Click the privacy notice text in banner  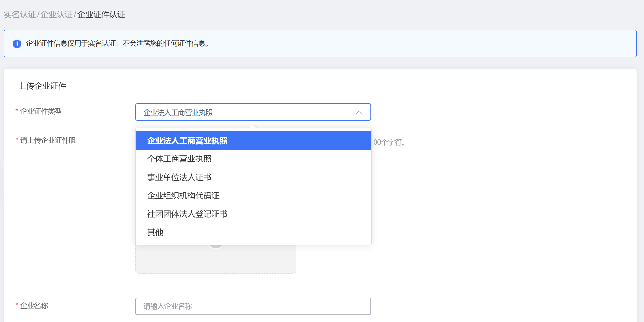coord(117,43)
